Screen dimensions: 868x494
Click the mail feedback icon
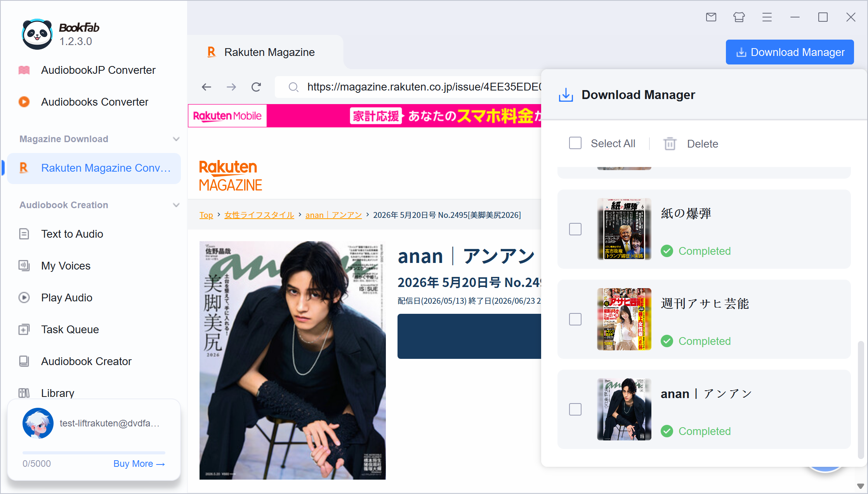pyautogui.click(x=711, y=17)
